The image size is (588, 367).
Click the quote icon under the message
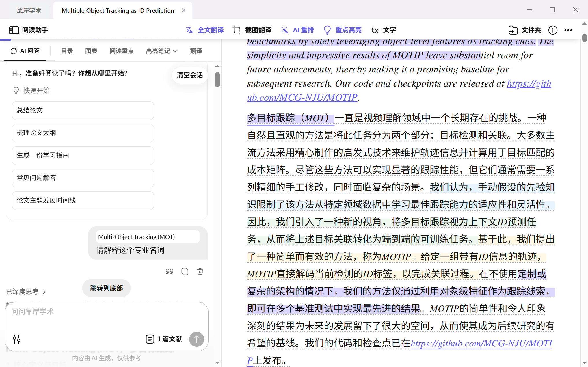pyautogui.click(x=170, y=271)
